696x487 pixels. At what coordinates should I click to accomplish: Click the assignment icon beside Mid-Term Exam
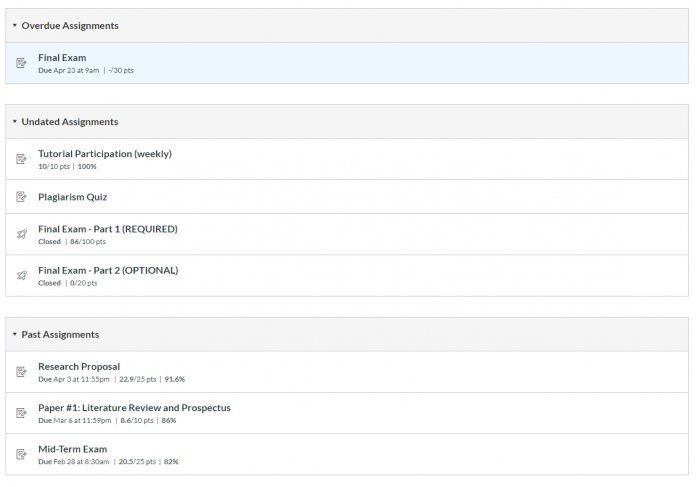point(21,454)
